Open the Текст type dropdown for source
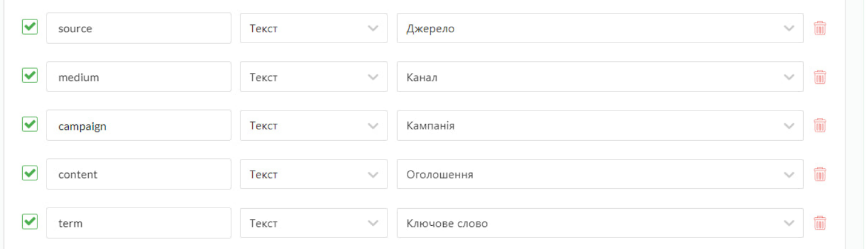 click(x=314, y=28)
